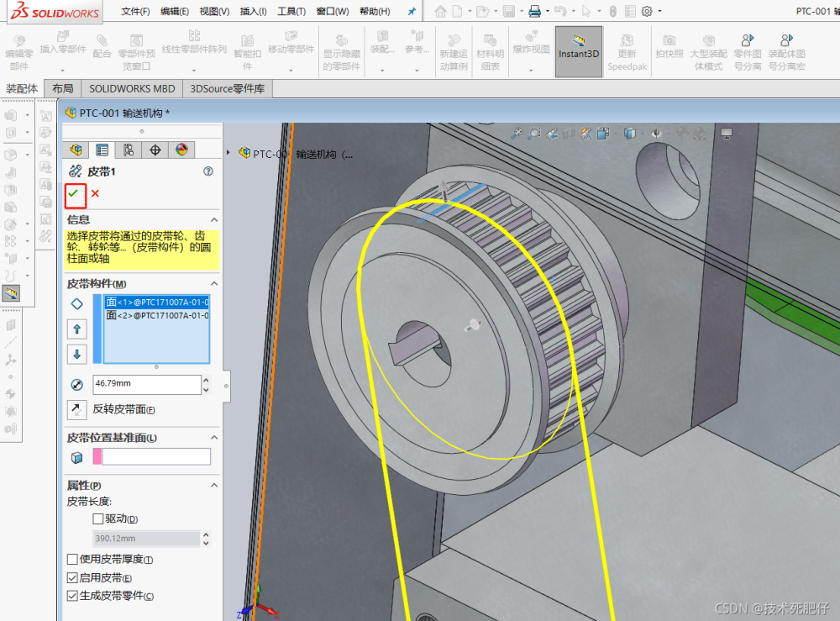
Task: Switch to the SOLIDWORKS MBD tab
Action: pos(132,88)
